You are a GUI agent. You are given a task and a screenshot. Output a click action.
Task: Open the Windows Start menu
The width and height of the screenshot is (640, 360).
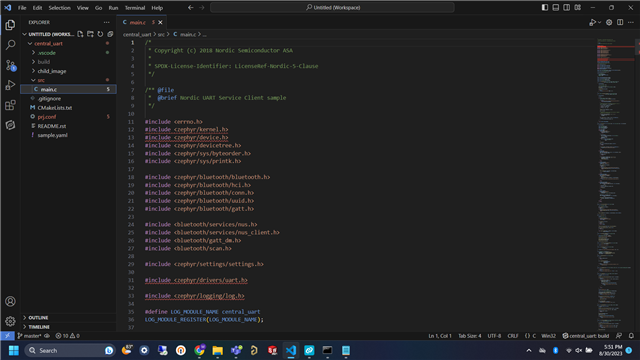coord(13,351)
